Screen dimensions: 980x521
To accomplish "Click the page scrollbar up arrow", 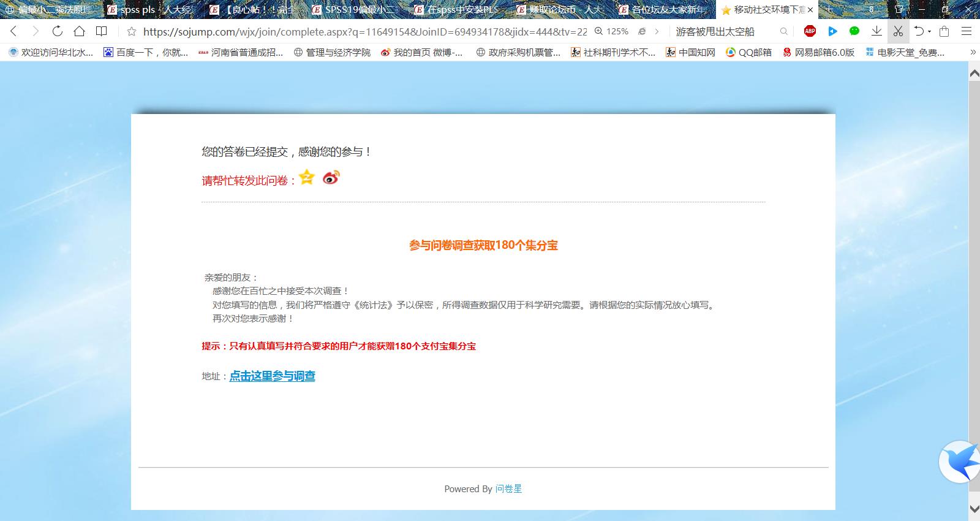I will pos(974,74).
